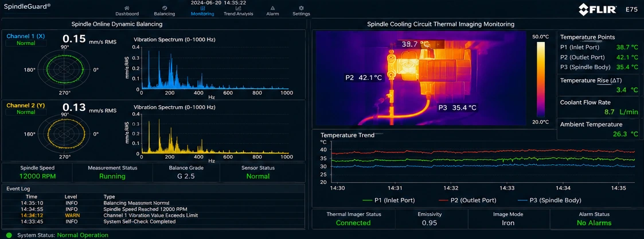Click the G 2.5 balance grade
Screen dimensions: 644x239
pyautogui.click(x=187, y=176)
